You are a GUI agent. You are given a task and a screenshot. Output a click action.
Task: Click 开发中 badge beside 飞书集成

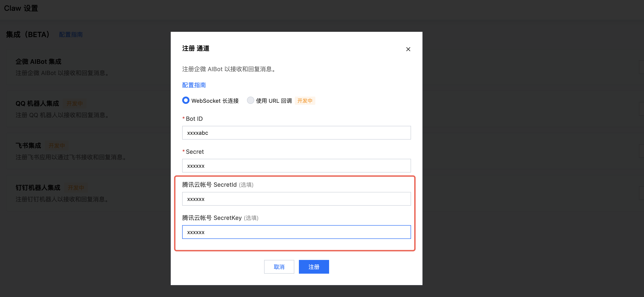[57, 146]
